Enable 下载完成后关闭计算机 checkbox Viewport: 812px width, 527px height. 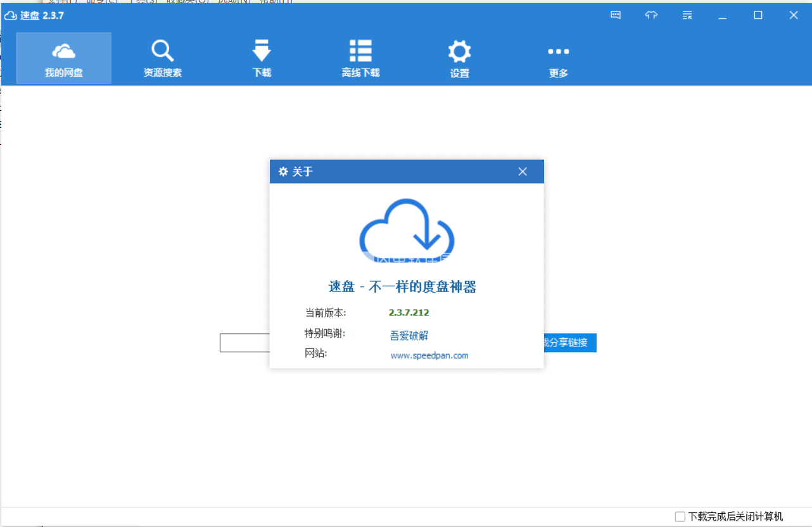coord(680,517)
